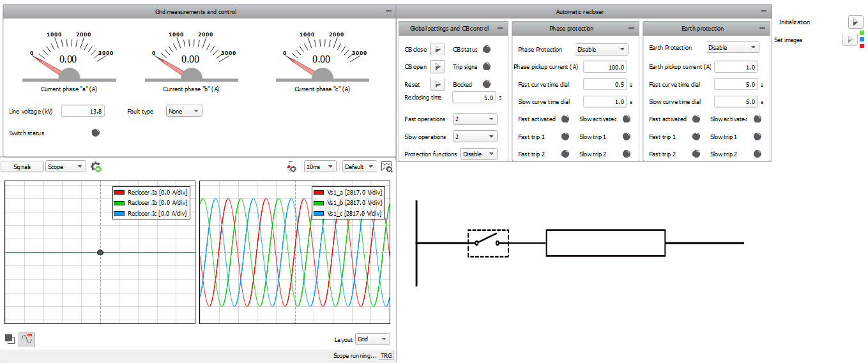Click the recloser switch in the diagram
The height and width of the screenshot is (363, 868).
488,243
